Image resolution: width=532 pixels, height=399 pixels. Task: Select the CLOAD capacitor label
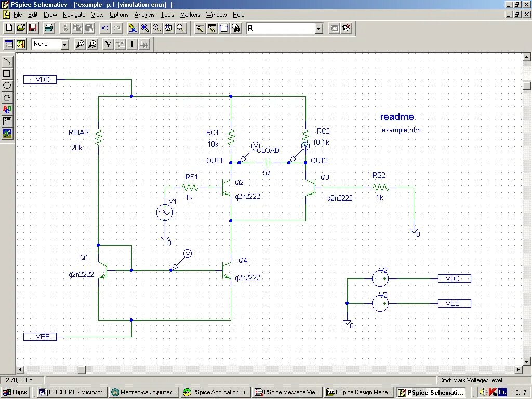click(269, 150)
